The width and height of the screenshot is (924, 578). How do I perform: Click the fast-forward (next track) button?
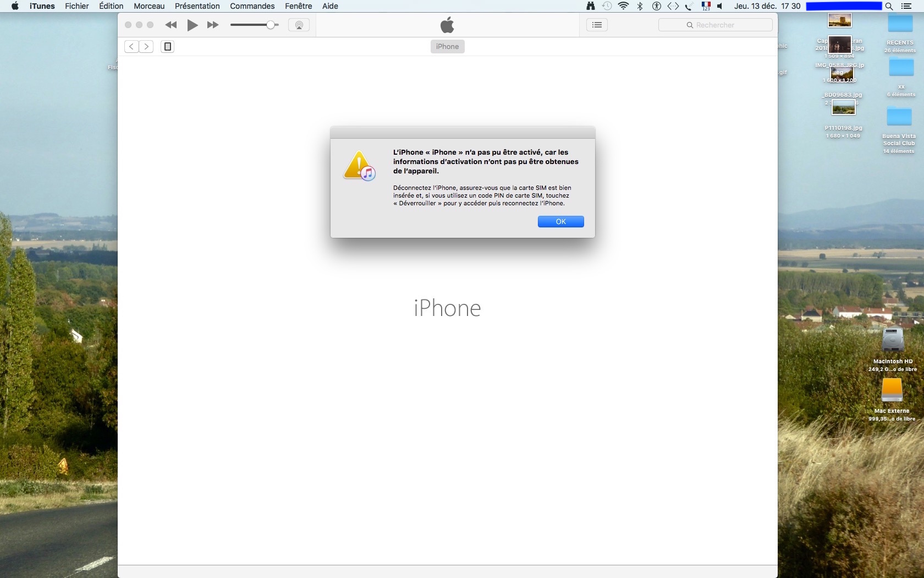(213, 25)
